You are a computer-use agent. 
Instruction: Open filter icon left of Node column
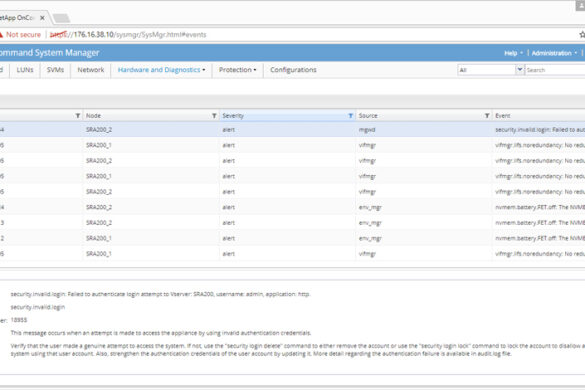click(x=78, y=116)
